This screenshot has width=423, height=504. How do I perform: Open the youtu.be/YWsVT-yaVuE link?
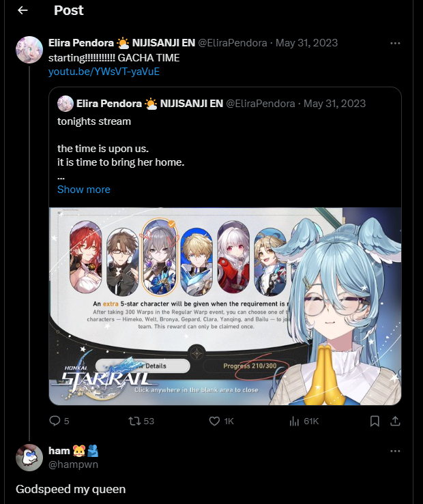pyautogui.click(x=104, y=72)
